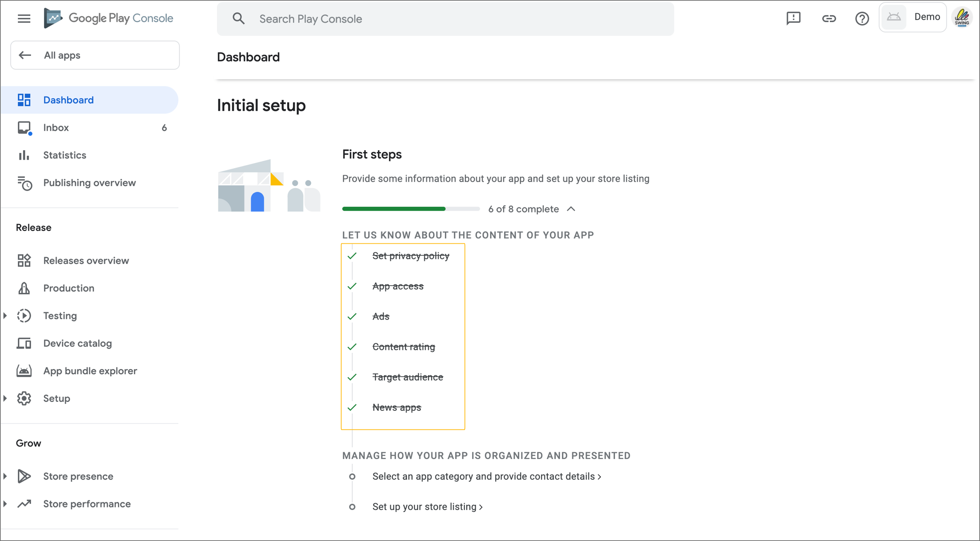Click the Set privacy policy checkmark
The width and height of the screenshot is (980, 541).
[x=352, y=256]
